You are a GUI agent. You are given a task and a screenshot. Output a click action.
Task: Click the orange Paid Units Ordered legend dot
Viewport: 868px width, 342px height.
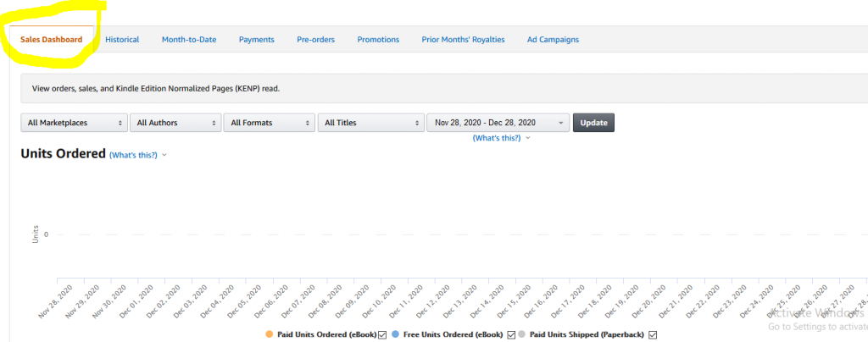[270, 335]
